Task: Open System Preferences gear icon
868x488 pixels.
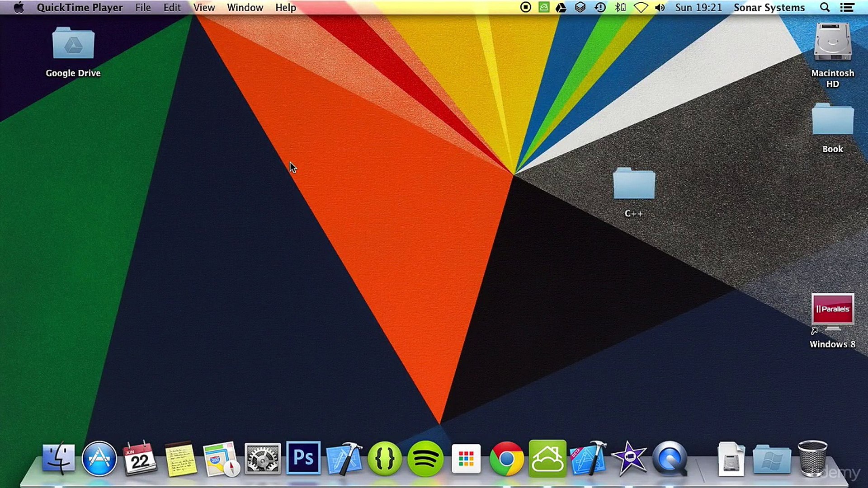Action: (263, 459)
